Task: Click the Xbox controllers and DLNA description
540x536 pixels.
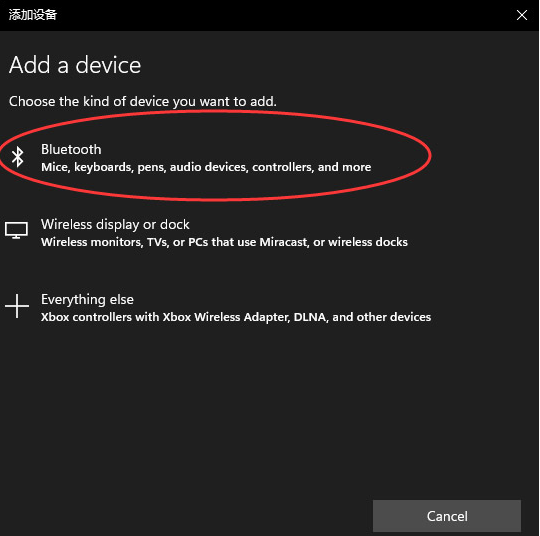Action: click(236, 317)
